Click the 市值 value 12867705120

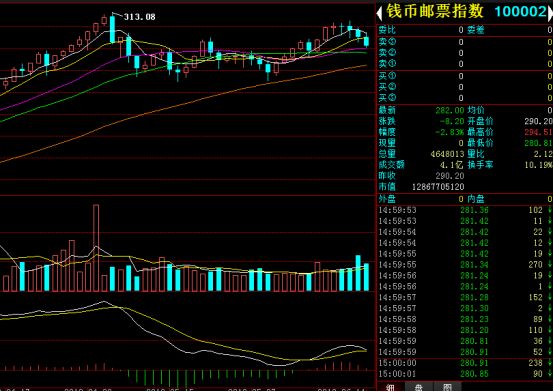(438, 187)
